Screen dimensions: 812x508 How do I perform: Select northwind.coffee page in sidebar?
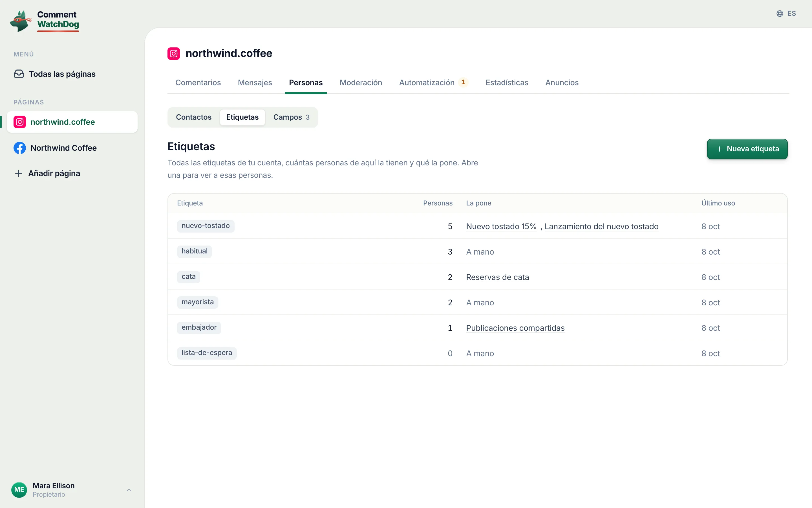pos(72,122)
